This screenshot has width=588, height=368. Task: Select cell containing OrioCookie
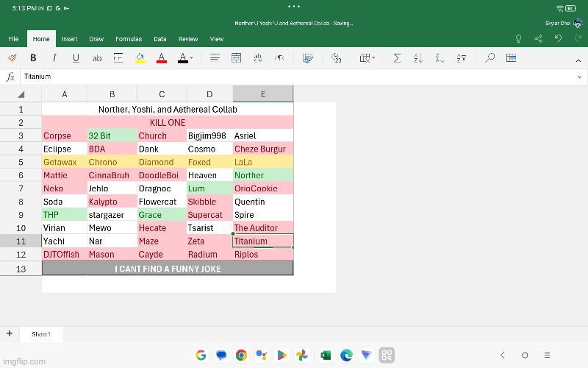[x=263, y=188]
